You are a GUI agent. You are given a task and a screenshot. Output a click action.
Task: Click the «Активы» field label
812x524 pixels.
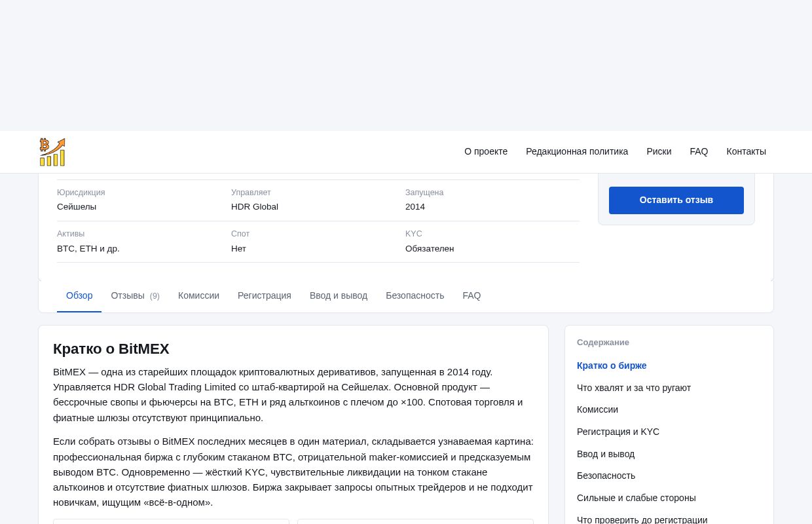click(x=71, y=234)
